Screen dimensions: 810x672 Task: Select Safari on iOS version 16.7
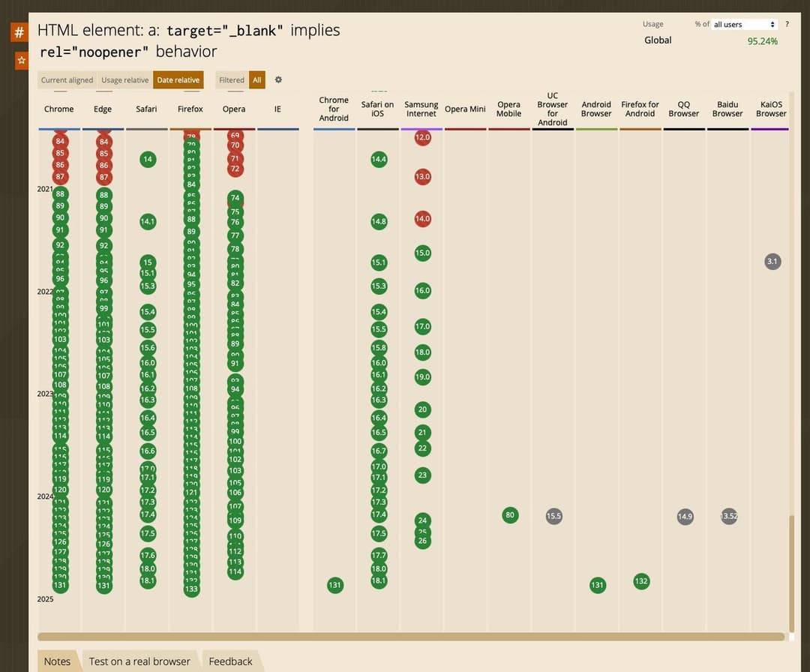point(379,451)
